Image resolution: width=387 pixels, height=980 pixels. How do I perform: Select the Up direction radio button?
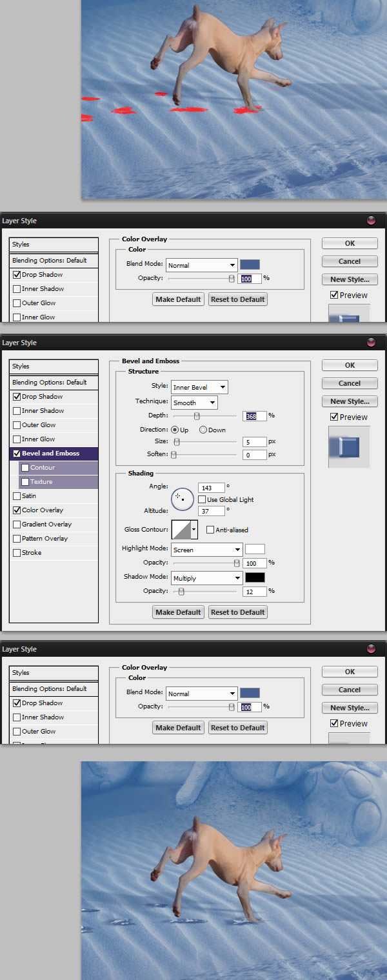[175, 430]
